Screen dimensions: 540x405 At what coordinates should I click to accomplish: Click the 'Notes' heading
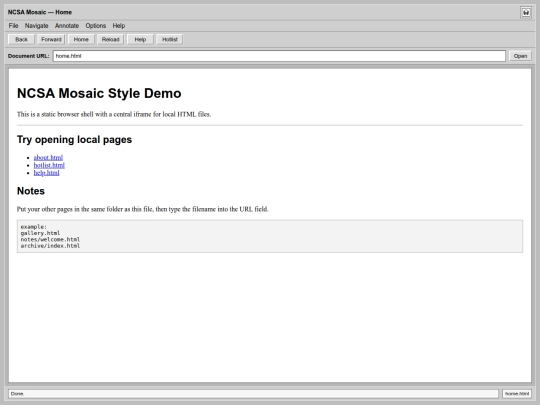31,191
